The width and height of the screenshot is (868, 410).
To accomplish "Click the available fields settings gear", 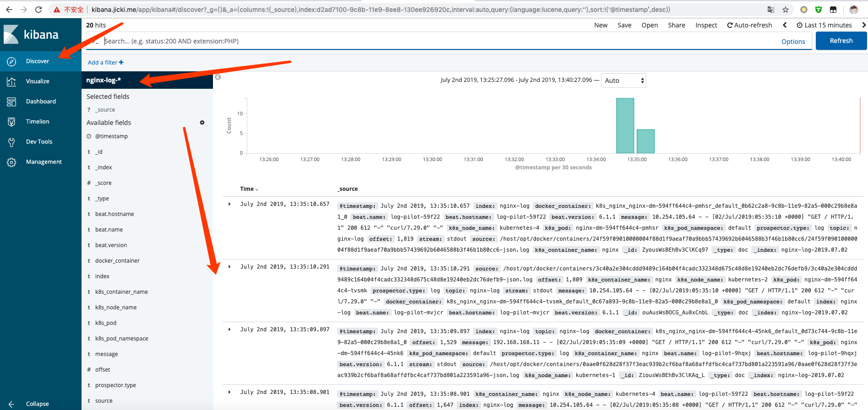I will click(x=202, y=123).
